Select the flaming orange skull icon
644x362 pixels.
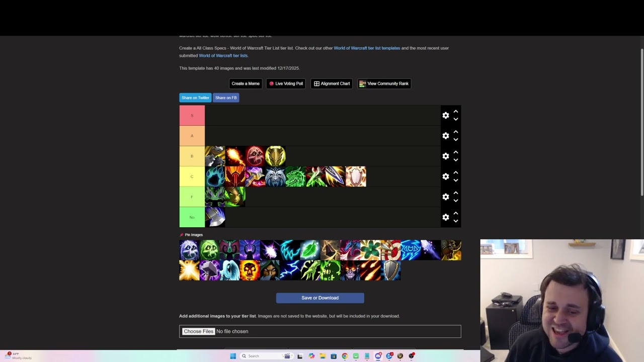250,270
